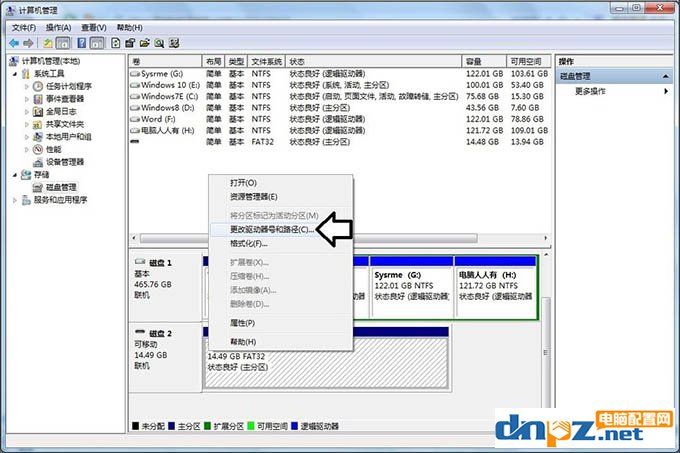This screenshot has height=453, width=680.
Task: Click the volume list scroll-right arrow
Action: click(x=546, y=238)
